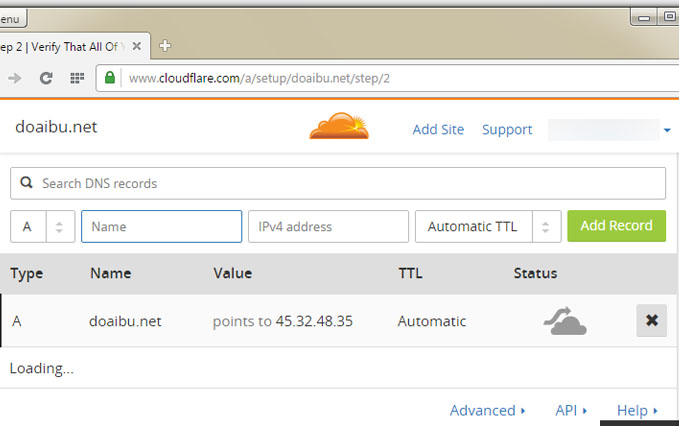Click the Cloudflare orange cloud logo

[339, 126]
